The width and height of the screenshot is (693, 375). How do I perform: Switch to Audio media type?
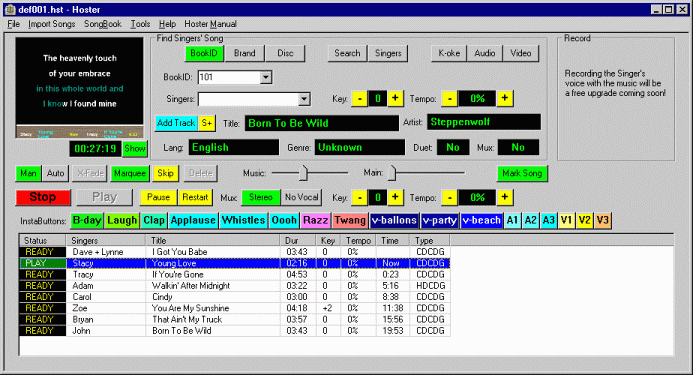[485, 54]
